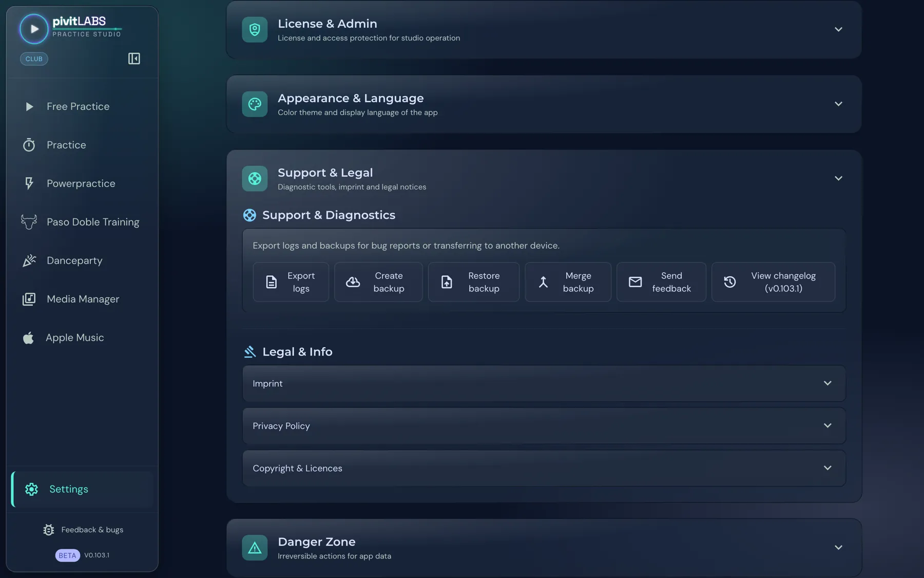Click the Practice stopwatch icon
The image size is (924, 578).
point(29,145)
